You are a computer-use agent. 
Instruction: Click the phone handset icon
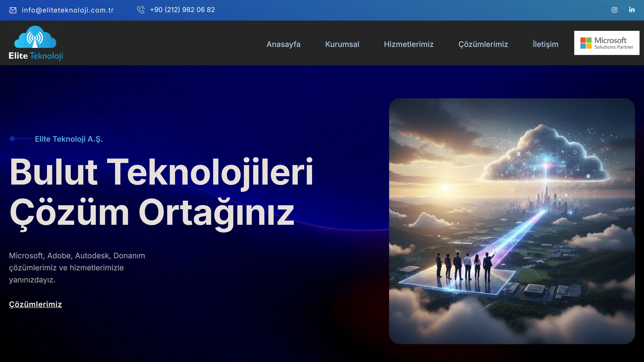141,10
